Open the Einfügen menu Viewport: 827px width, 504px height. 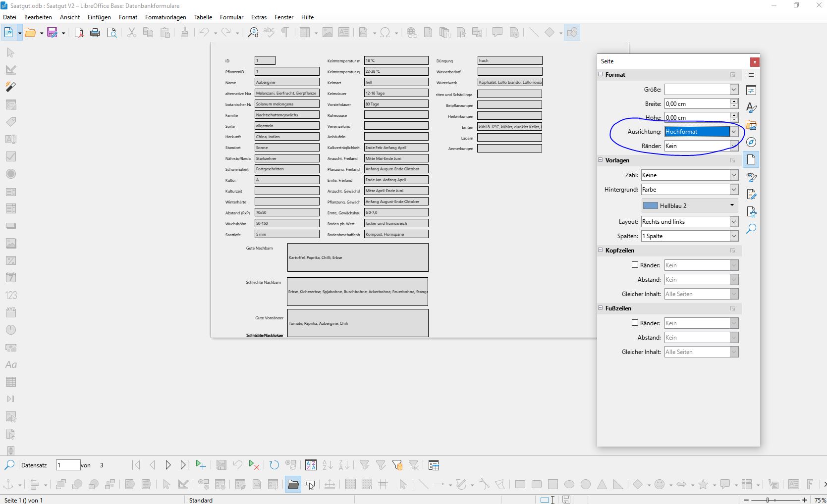click(99, 17)
